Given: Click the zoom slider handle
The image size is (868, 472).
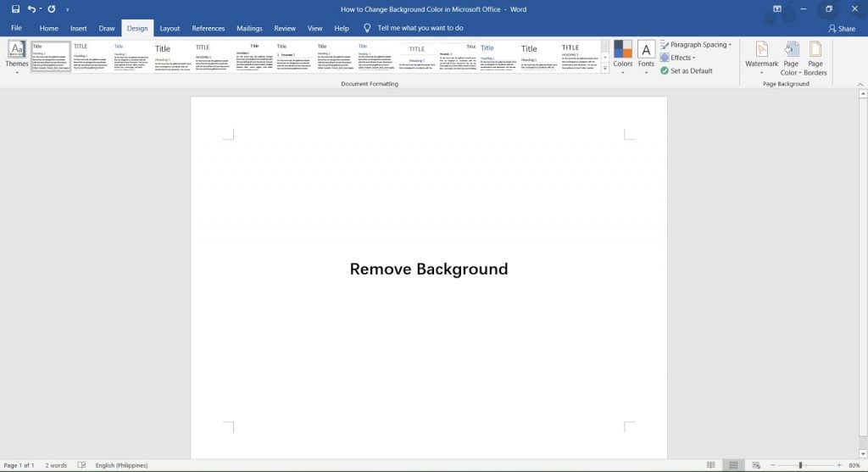Looking at the screenshot, I should [800, 465].
